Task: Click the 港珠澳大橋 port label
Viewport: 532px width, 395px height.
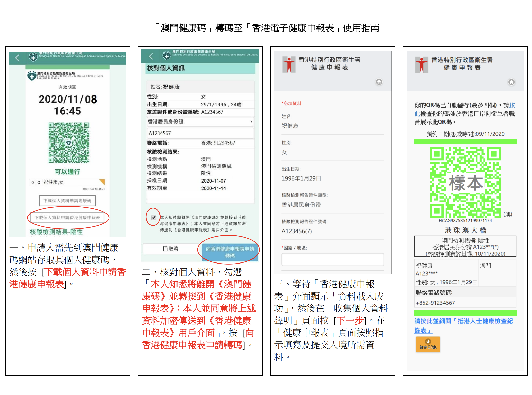Action: [x=465, y=230]
